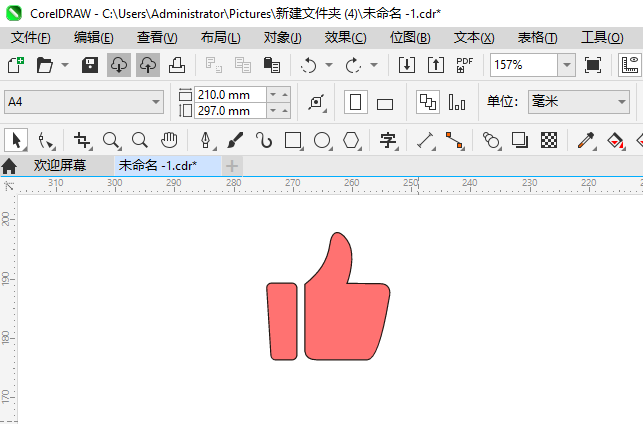Toggle apply layout to all pages
The height and width of the screenshot is (424, 643).
[428, 102]
